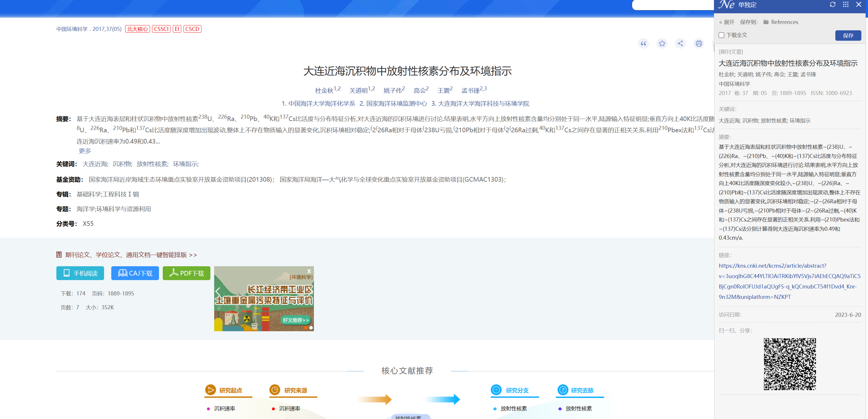868x419 pixels.
Task: Click the NoteExpress panel article title
Action: pyautogui.click(x=788, y=63)
